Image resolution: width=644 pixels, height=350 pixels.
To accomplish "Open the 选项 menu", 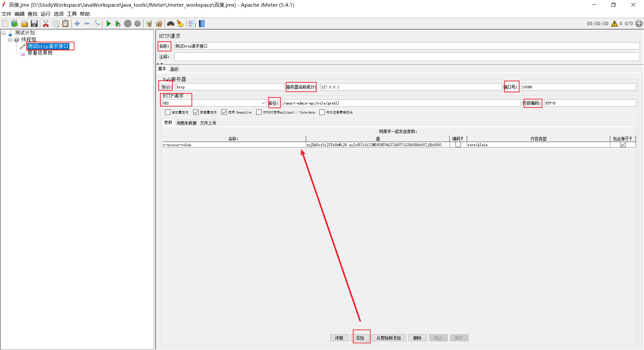I will [59, 14].
